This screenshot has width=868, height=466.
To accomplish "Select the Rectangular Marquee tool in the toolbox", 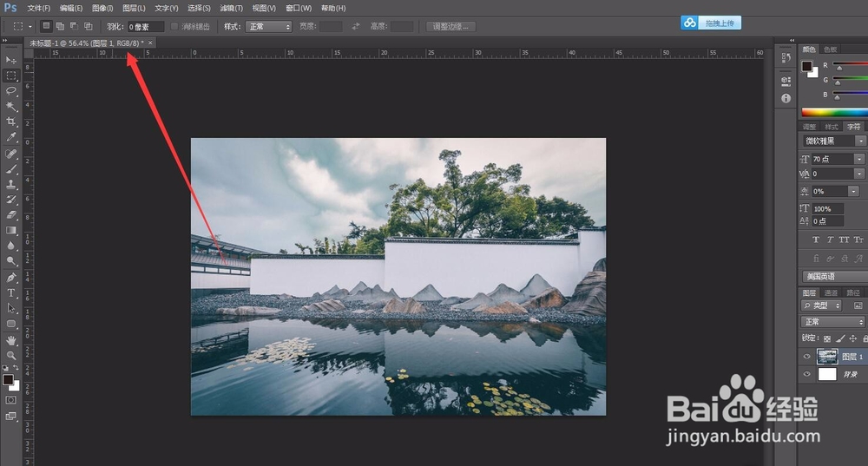I will tap(11, 75).
